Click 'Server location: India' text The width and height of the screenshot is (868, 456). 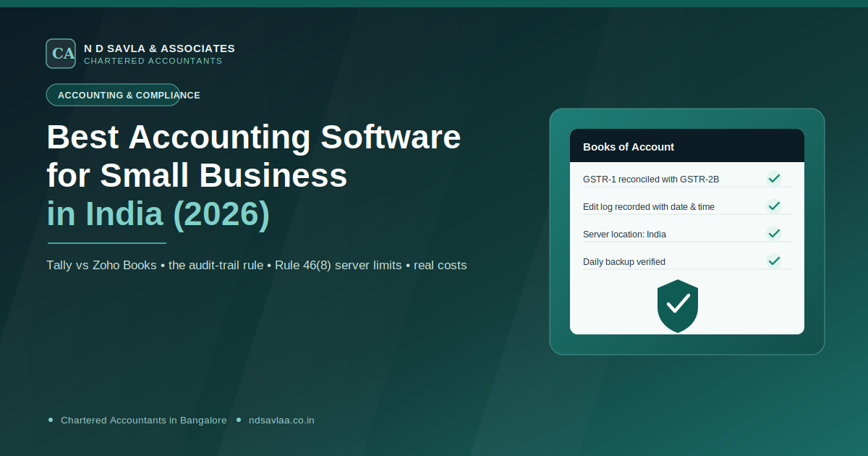pos(625,235)
